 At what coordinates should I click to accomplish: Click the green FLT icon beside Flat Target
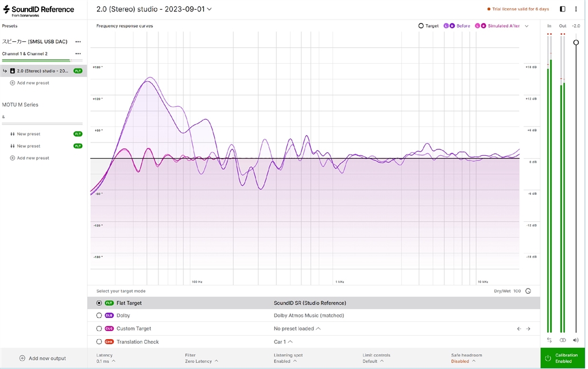click(x=109, y=303)
